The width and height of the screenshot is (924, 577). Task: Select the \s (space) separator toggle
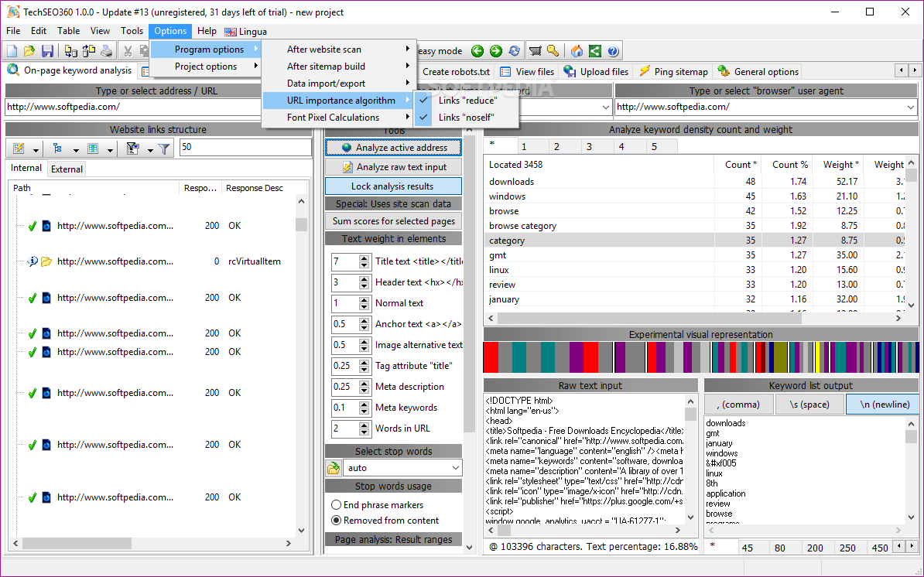[809, 405]
